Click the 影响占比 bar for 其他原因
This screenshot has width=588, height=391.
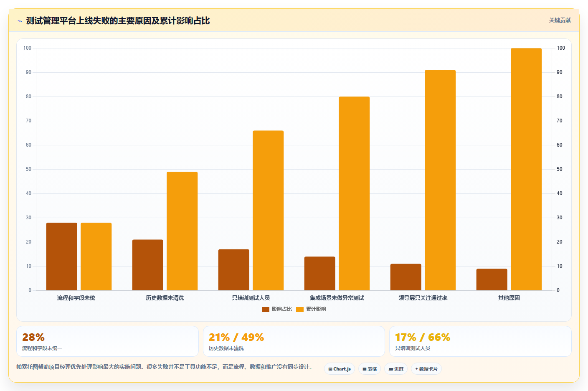coord(492,279)
